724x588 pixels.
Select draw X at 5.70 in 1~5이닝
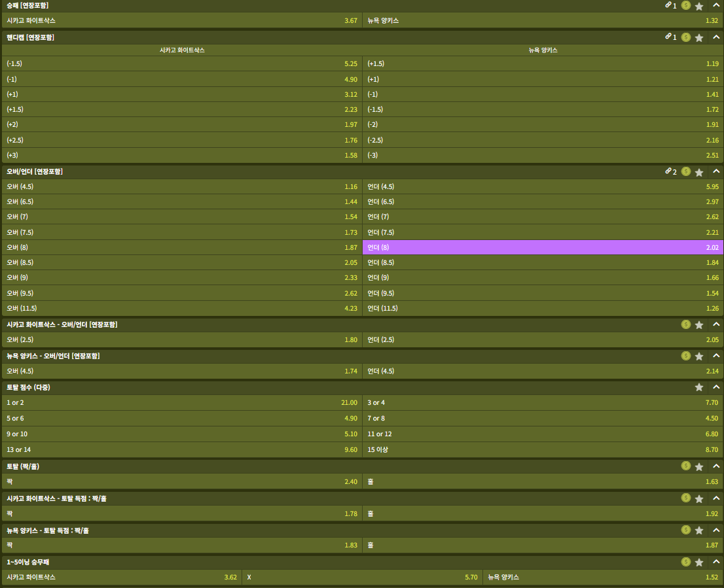363,577
